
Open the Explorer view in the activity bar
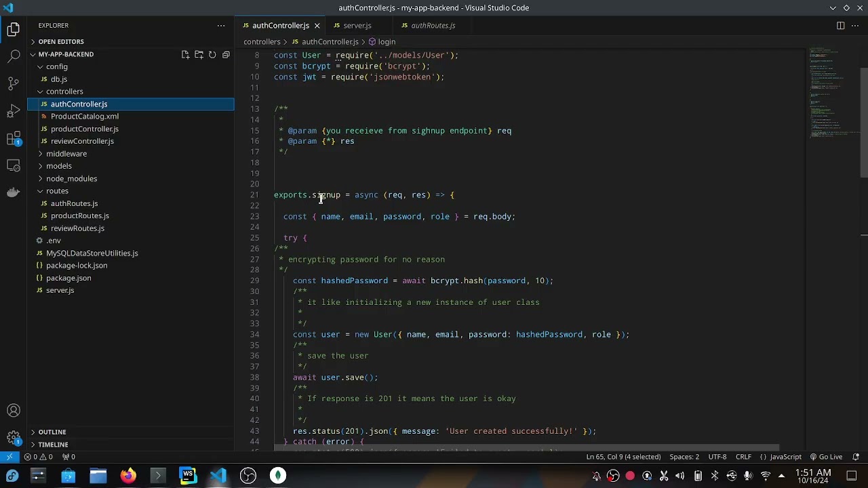pos(14,29)
